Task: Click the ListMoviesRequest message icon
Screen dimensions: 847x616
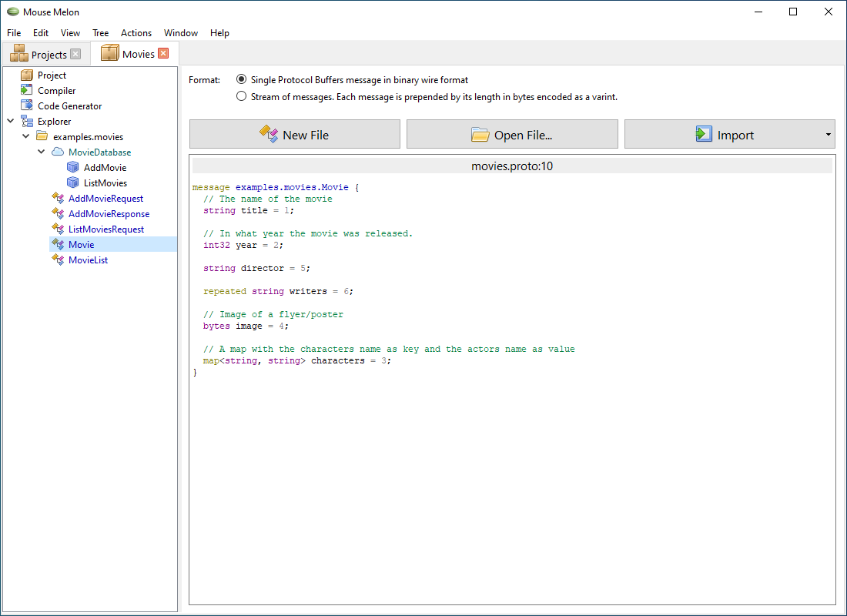Action: tap(57, 229)
